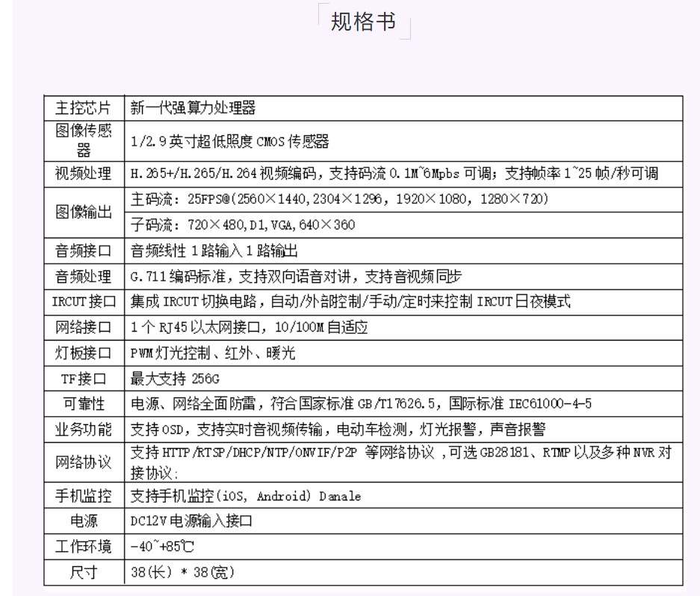Select the 主控芯片 label cell
Viewport: 700px width, 596px height.
[x=84, y=108]
